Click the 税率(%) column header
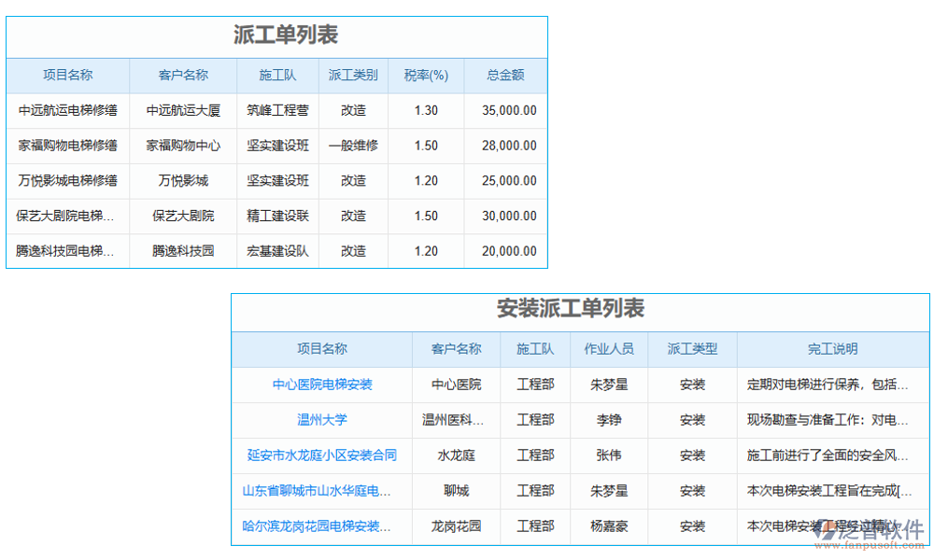This screenshot has width=934, height=560. [426, 76]
